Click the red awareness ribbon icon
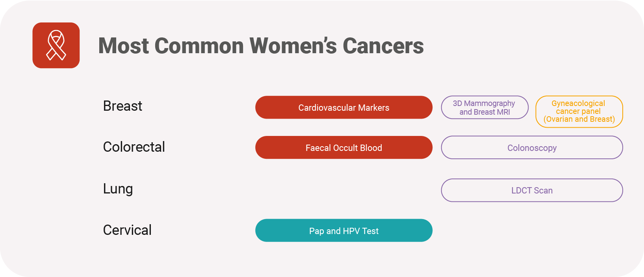Image resolution: width=644 pixels, height=277 pixels. 56,45
